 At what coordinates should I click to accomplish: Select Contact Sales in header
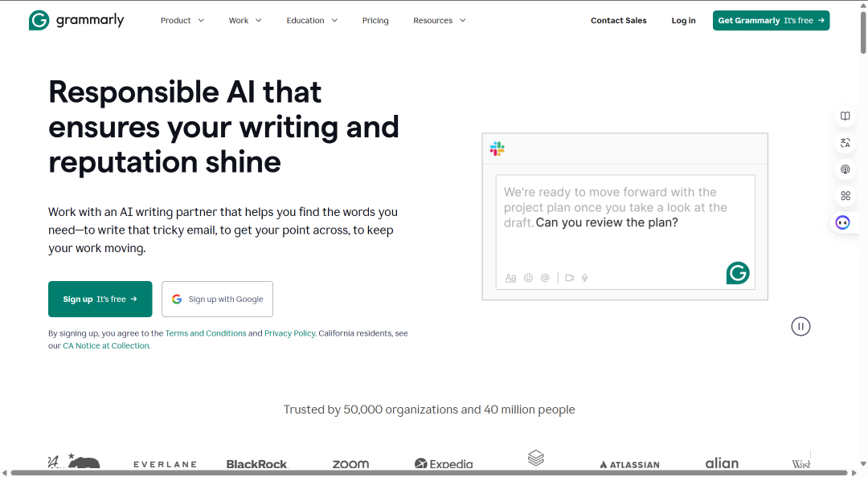[x=618, y=20]
